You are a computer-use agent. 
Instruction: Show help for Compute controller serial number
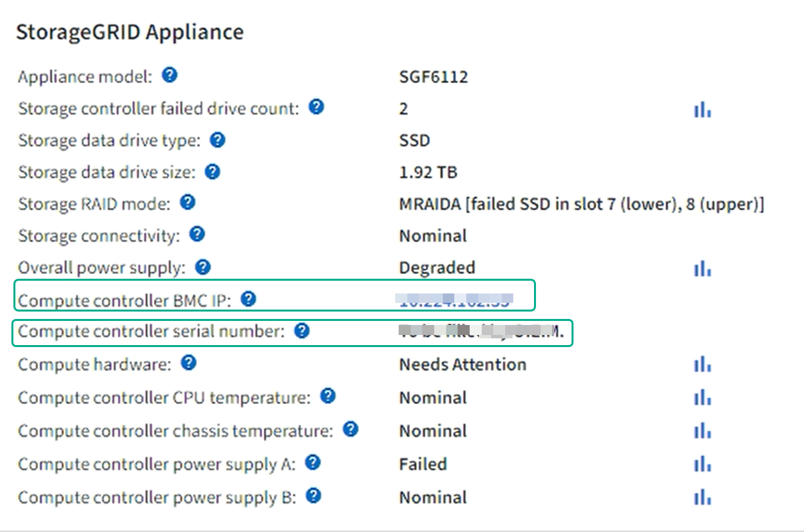tap(302, 330)
